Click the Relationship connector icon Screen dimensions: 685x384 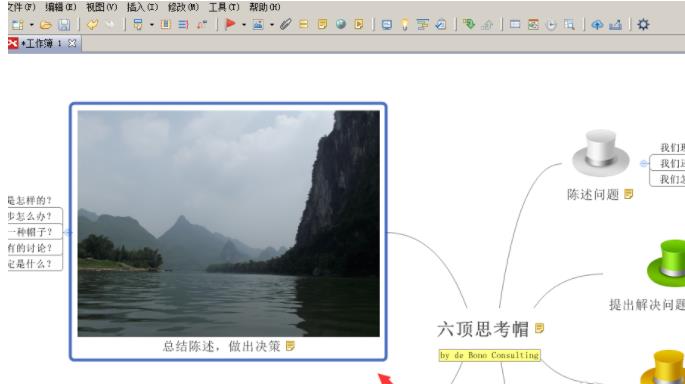click(x=201, y=24)
